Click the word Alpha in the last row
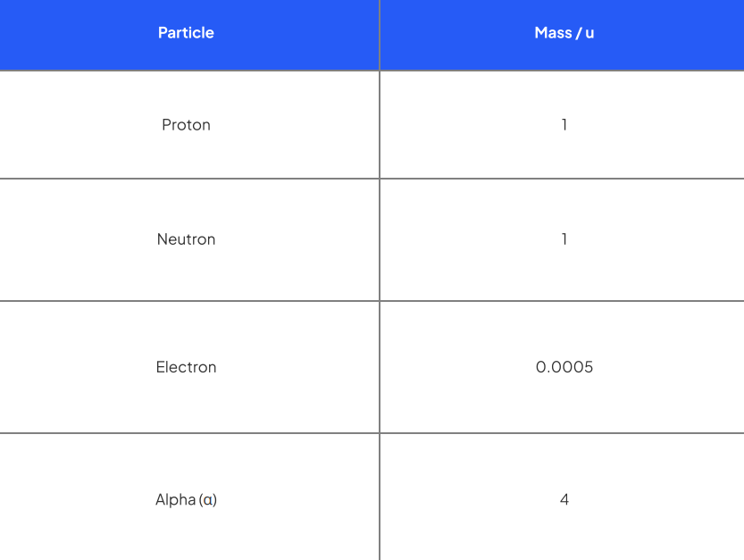 (175, 499)
